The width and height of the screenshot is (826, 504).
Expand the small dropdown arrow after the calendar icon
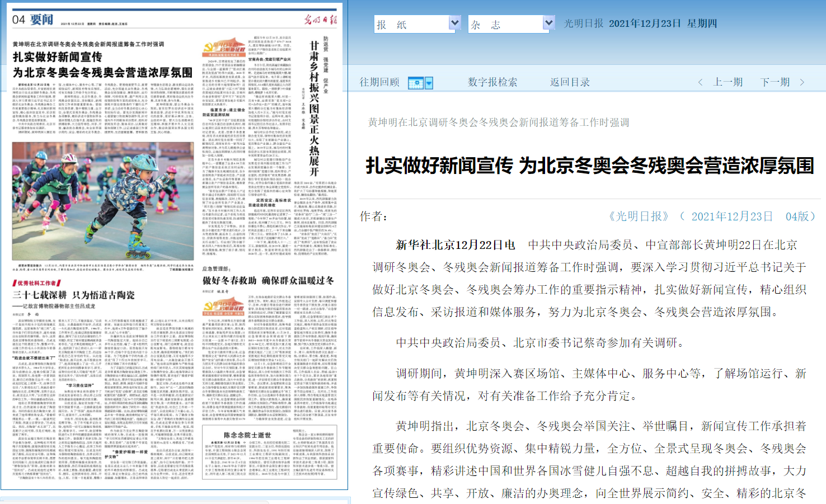pyautogui.click(x=429, y=83)
